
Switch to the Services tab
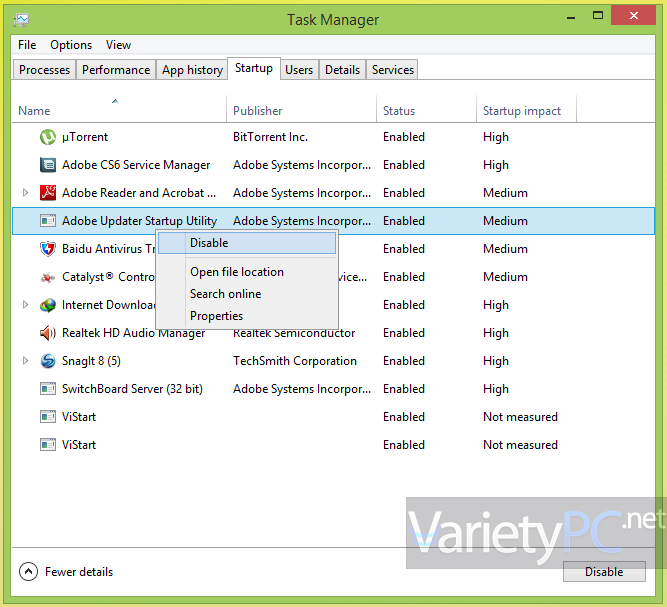(392, 70)
